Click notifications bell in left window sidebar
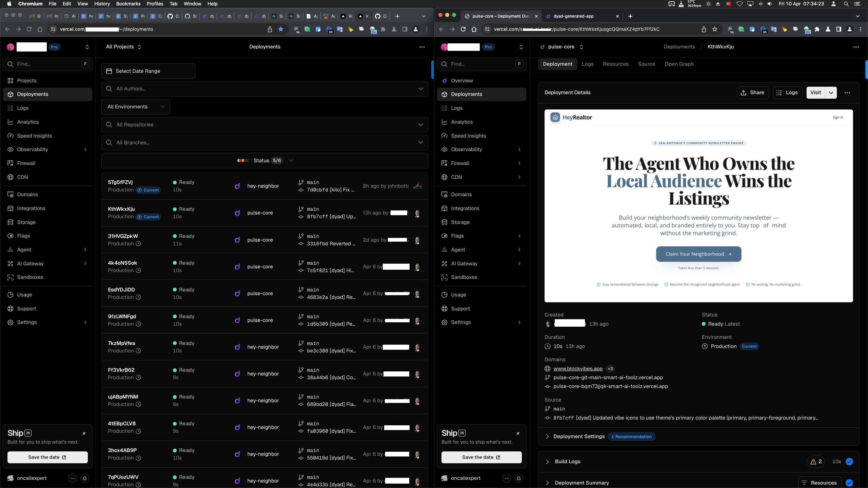 tap(85, 478)
